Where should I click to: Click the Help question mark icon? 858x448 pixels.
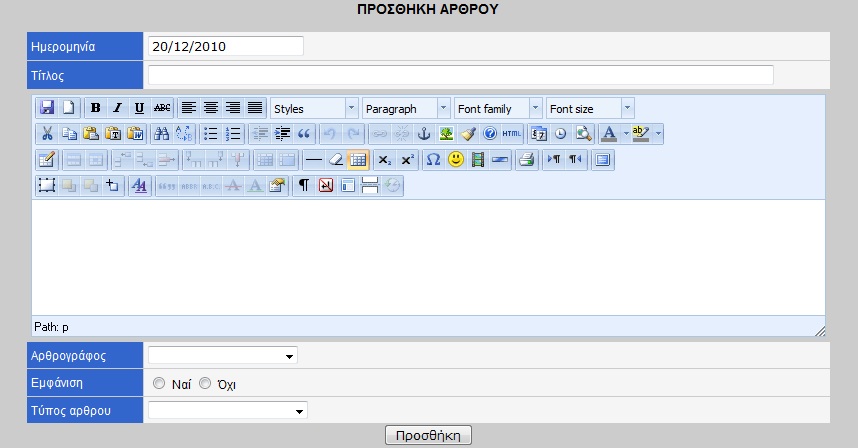(x=490, y=133)
